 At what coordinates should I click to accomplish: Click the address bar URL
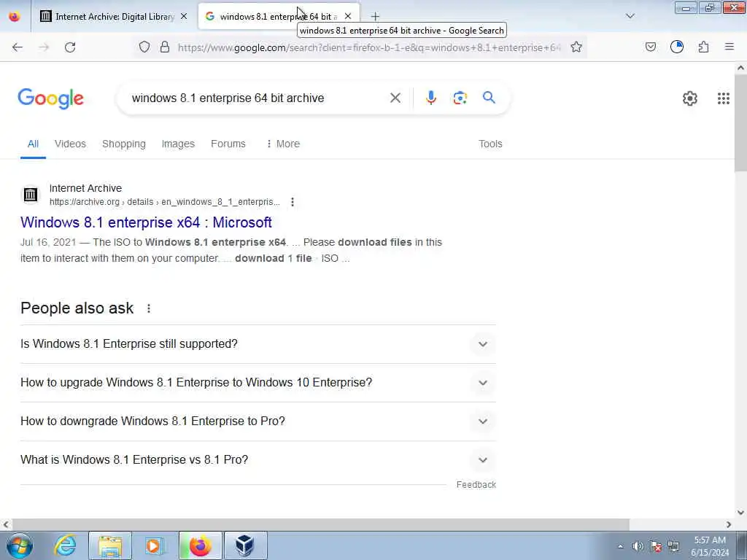click(369, 47)
